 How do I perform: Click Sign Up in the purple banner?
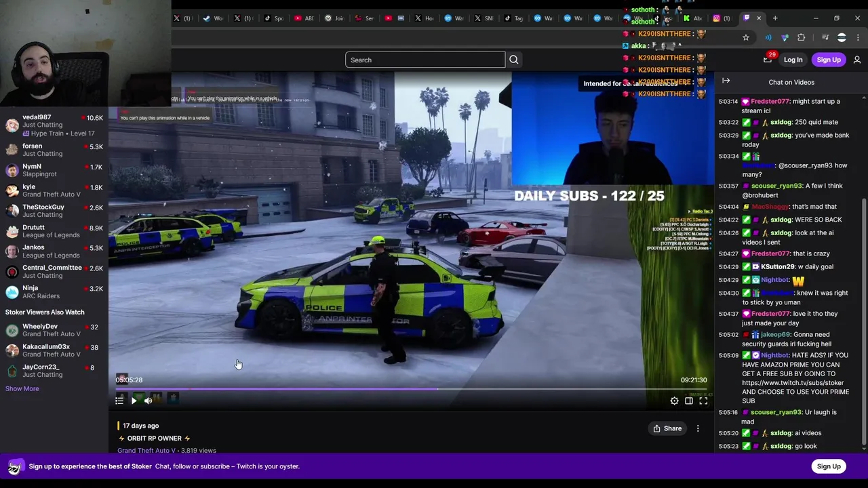[829, 466]
